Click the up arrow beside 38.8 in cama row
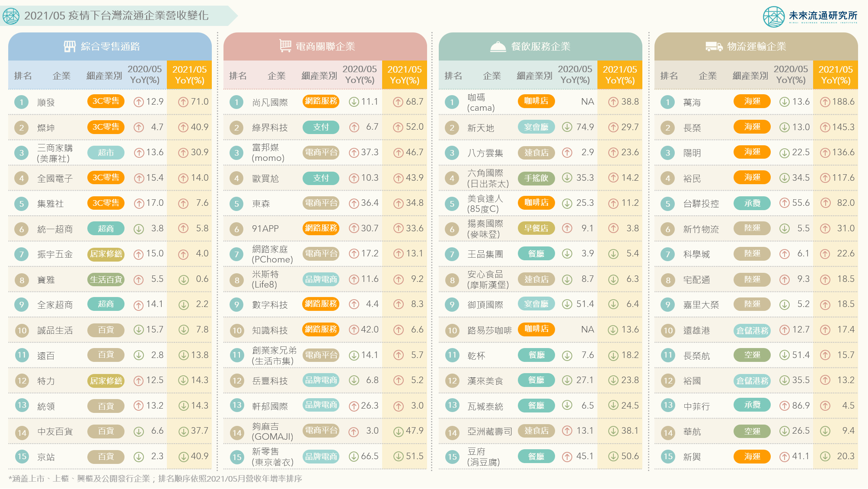Image resolution: width=868 pixels, height=489 pixels. [613, 102]
